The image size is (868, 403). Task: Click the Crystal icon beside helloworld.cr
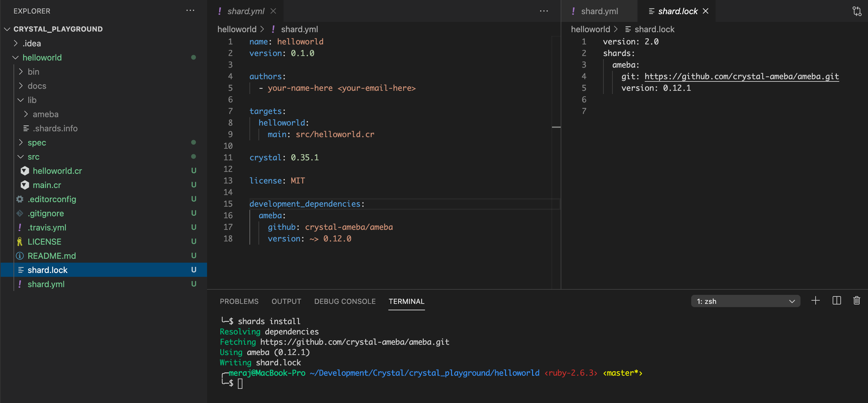[x=25, y=171]
